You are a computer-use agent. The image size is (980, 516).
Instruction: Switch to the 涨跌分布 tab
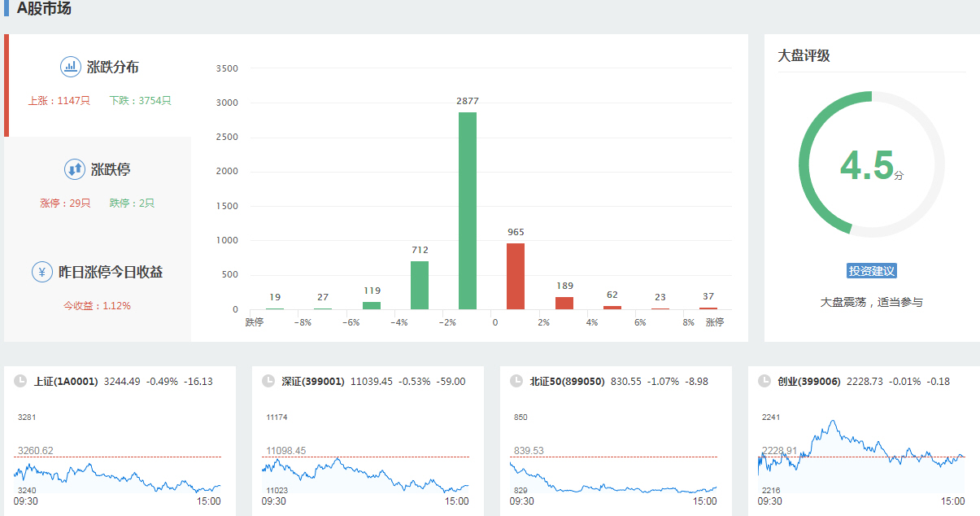(112, 68)
